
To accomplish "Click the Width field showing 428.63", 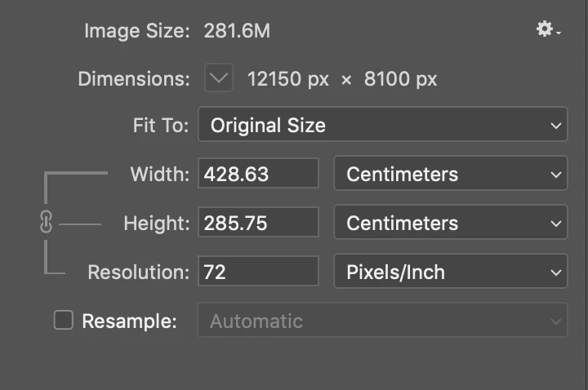I will click(258, 173).
